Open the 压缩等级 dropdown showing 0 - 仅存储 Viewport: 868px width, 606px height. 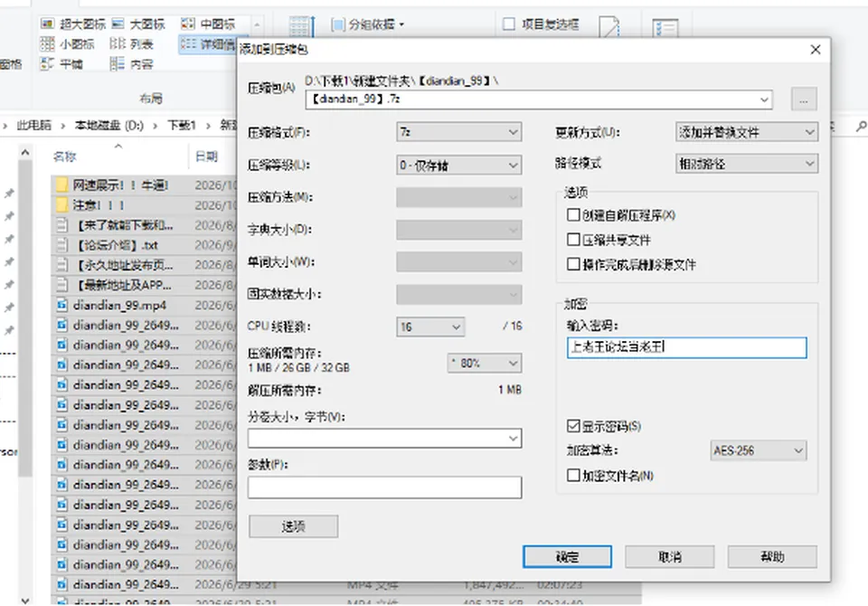pyautogui.click(x=459, y=166)
